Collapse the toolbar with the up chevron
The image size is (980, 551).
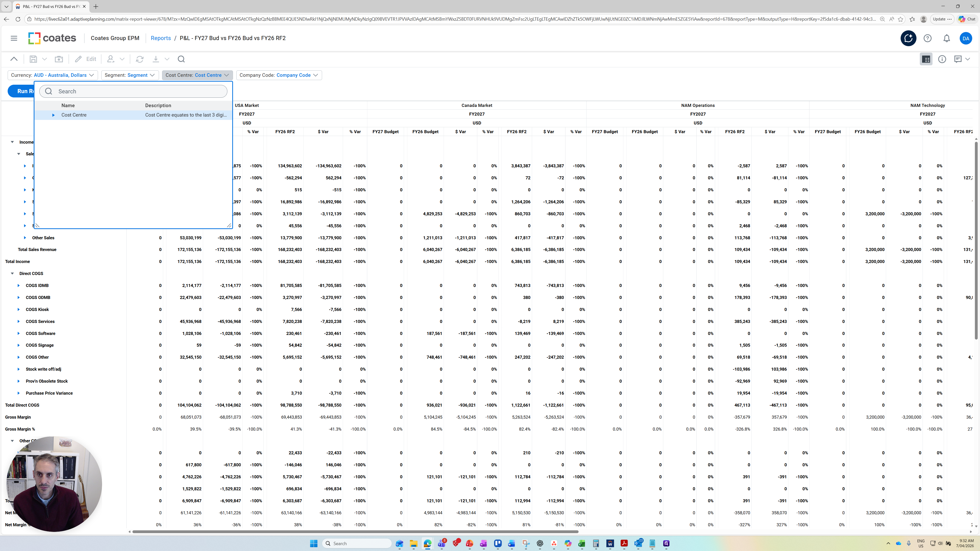(14, 59)
